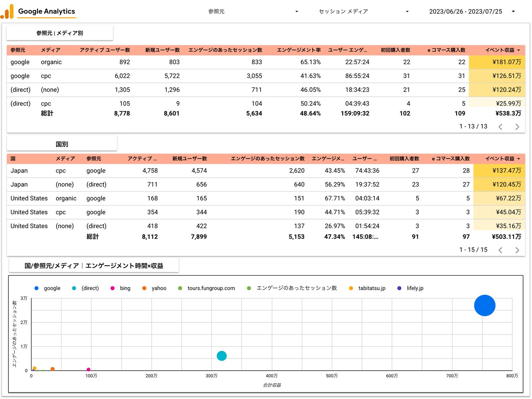The width and height of the screenshot is (532, 399).
Task: Select the ¥137.47万 revenue cell for Japan cpc
Action: tap(499, 171)
